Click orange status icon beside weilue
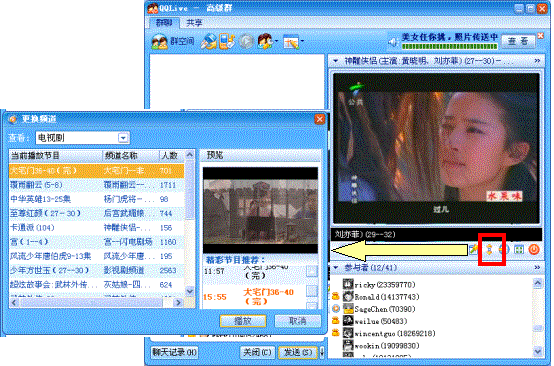The width and height of the screenshot is (554, 366). point(336,320)
